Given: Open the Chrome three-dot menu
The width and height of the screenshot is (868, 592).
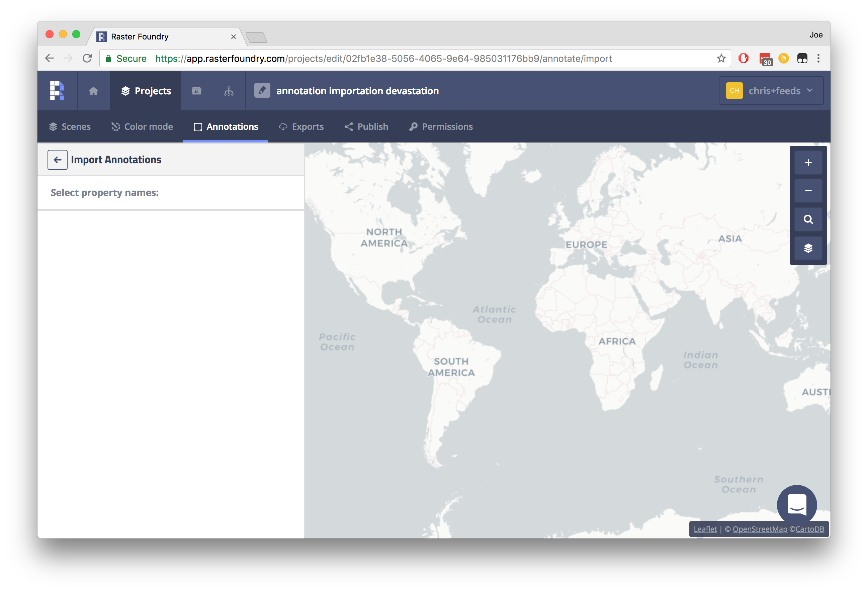Looking at the screenshot, I should coord(818,58).
